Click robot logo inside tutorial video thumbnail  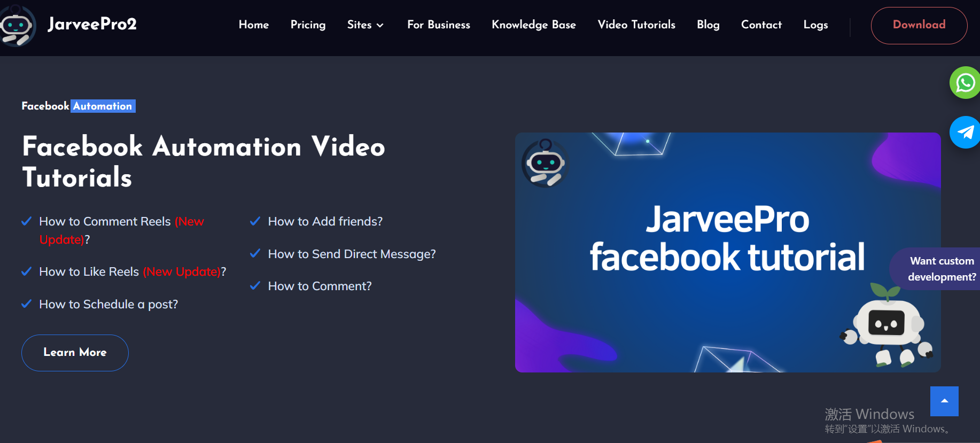tap(545, 163)
